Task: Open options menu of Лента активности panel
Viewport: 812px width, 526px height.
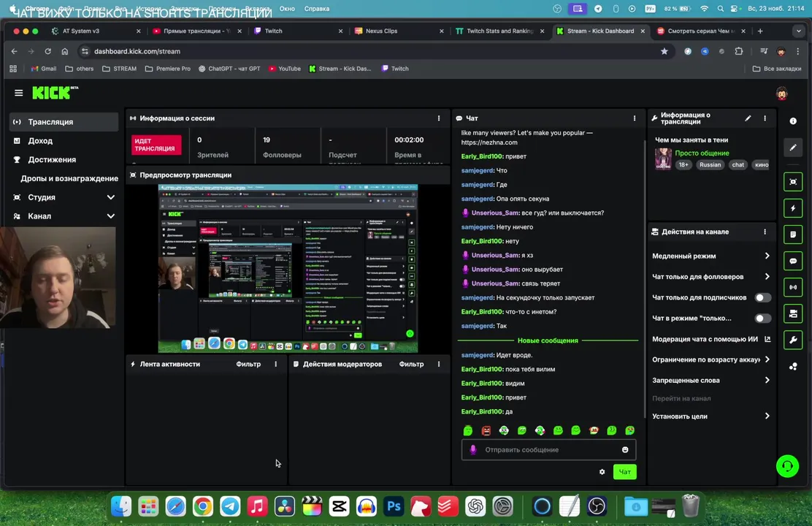Action: 275,364
